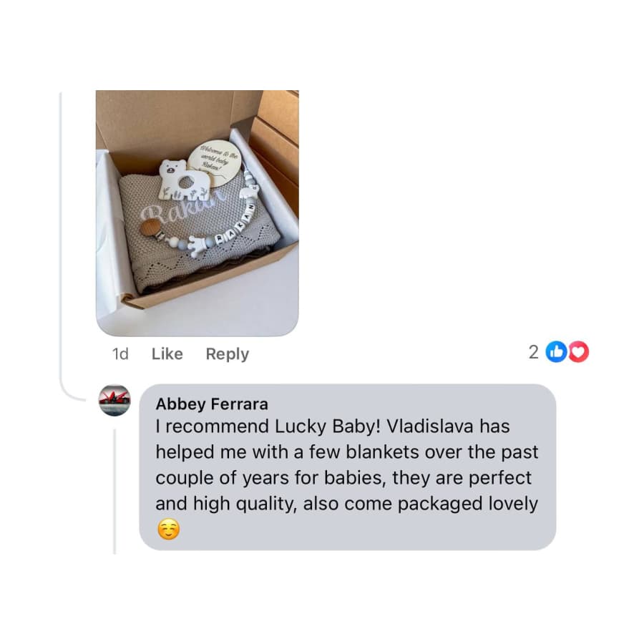This screenshot has width=644, height=644.
Task: View the reaction count "2"
Action: (533, 352)
